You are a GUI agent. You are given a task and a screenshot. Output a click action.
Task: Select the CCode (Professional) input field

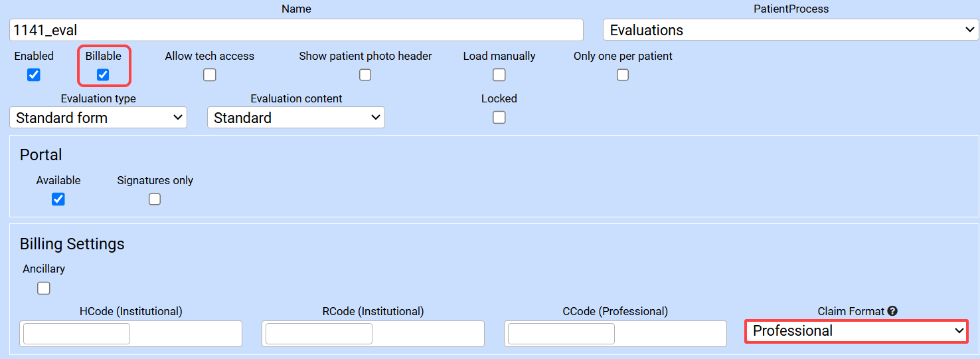point(561,334)
